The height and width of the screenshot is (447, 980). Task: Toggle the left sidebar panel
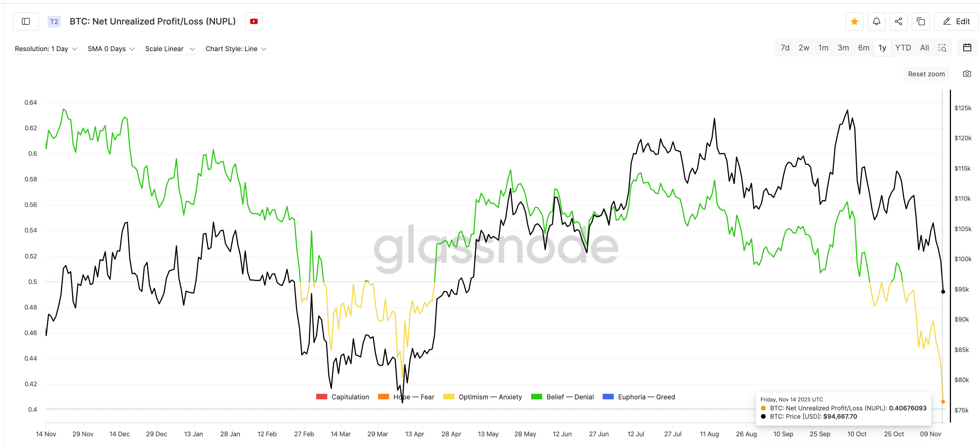pyautogui.click(x=26, y=21)
